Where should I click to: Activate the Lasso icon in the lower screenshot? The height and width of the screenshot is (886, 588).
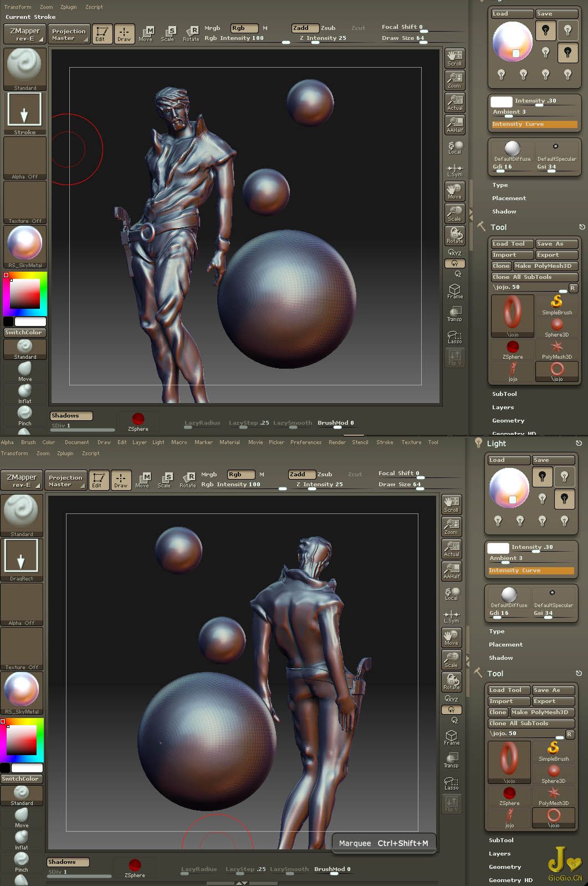(x=451, y=782)
